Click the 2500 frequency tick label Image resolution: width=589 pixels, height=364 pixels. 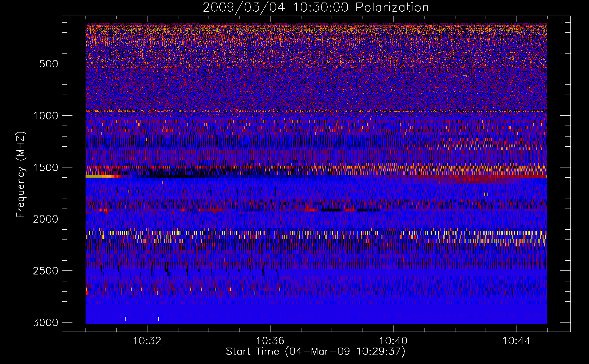click(x=46, y=271)
